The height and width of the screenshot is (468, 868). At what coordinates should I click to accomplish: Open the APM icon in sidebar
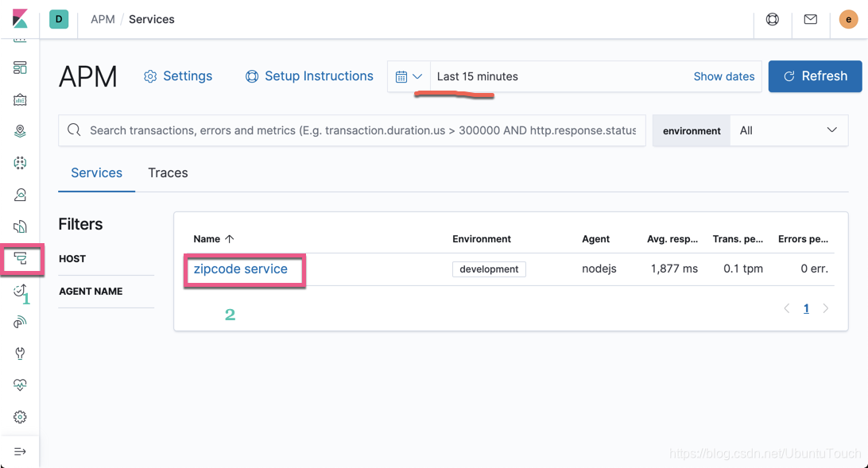(21, 258)
